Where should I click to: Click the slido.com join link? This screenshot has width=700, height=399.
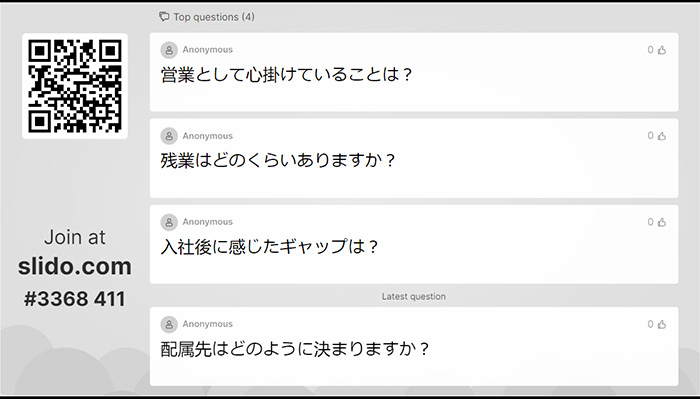click(75, 266)
